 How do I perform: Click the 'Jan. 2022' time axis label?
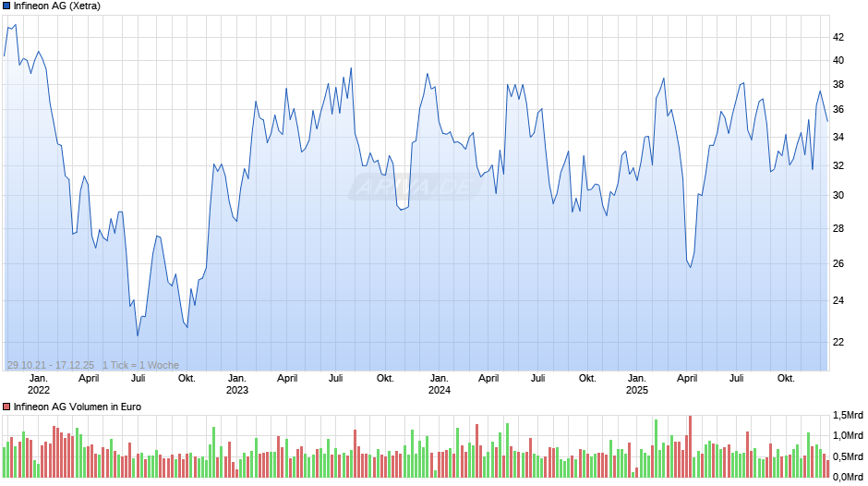(39, 384)
